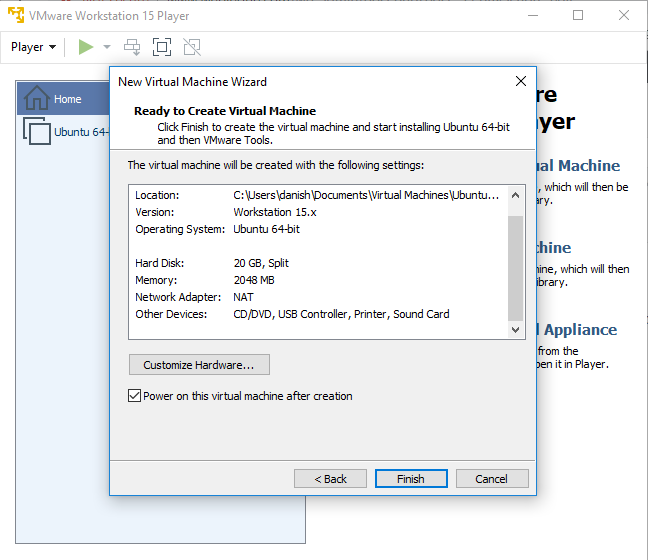Go Back to previous wizard step
The height and width of the screenshot is (560, 648).
point(330,479)
